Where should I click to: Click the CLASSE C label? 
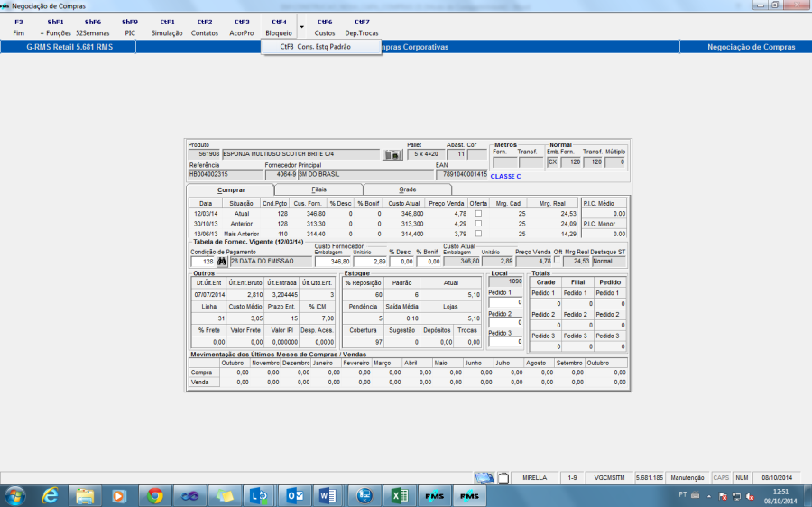pyautogui.click(x=505, y=177)
